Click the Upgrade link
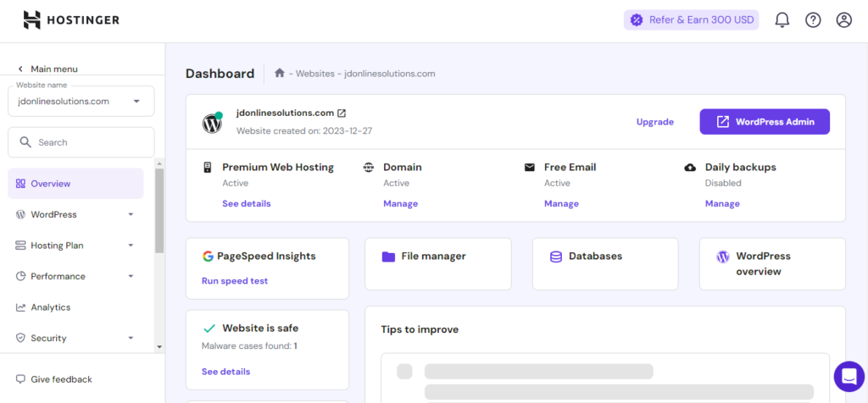868x403 pixels. point(655,122)
